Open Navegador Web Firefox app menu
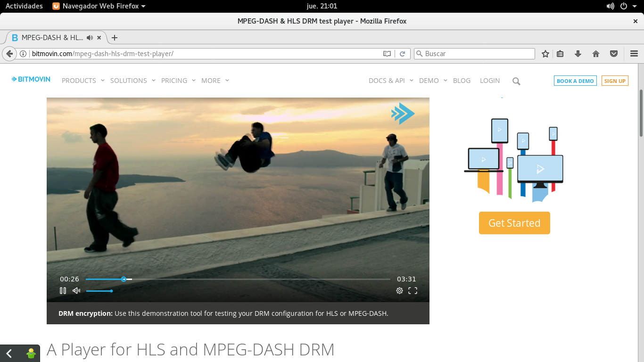The width and height of the screenshot is (644, 362). [99, 6]
